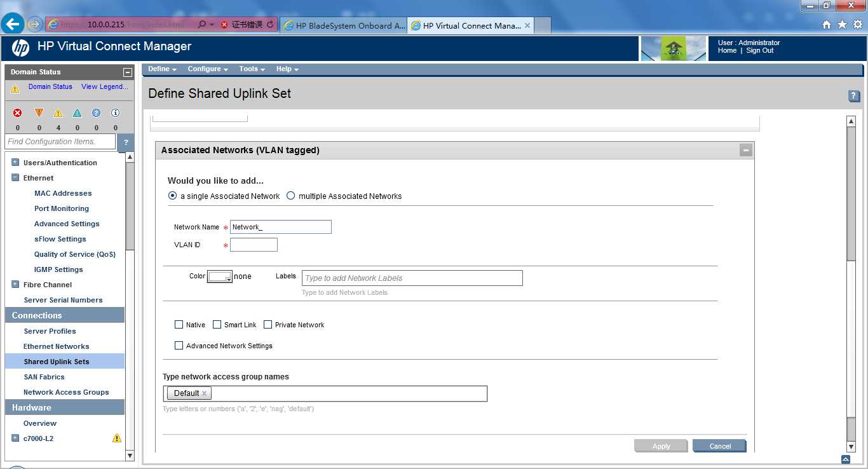Click the View Legend link

coord(104,86)
